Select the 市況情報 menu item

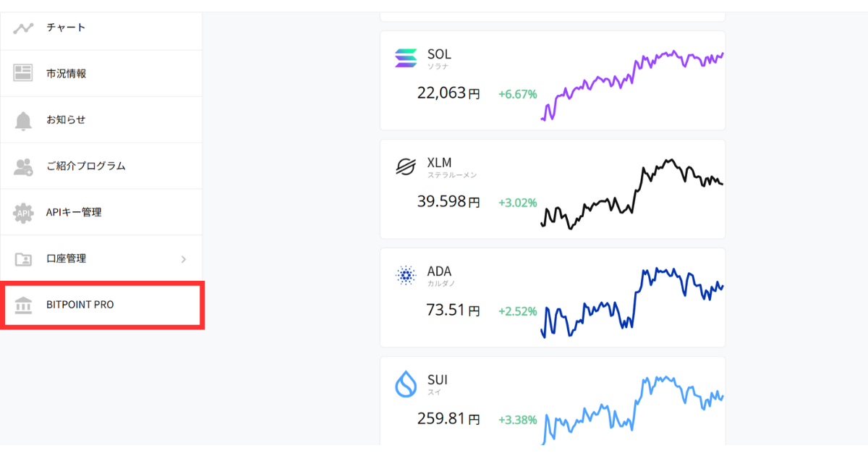click(x=66, y=73)
